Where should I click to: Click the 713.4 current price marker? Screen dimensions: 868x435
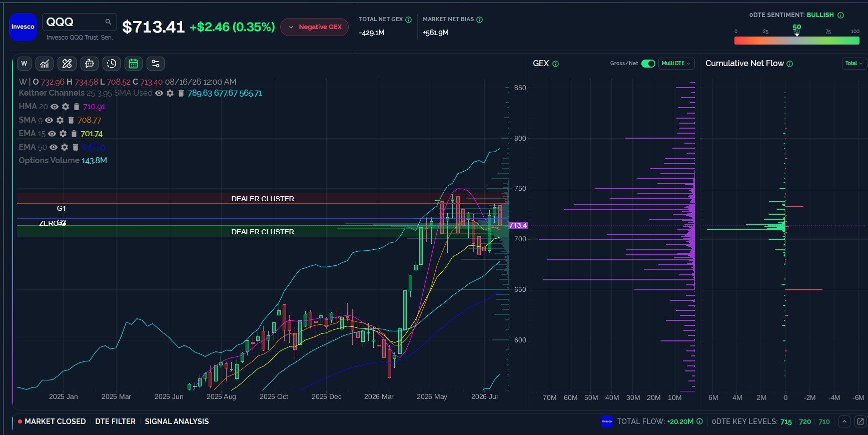[x=518, y=225]
